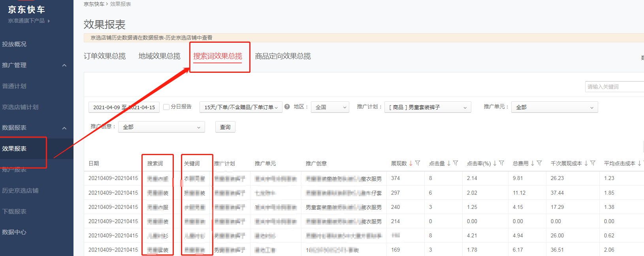Enable the 分日报告 checkbox

click(x=166, y=107)
